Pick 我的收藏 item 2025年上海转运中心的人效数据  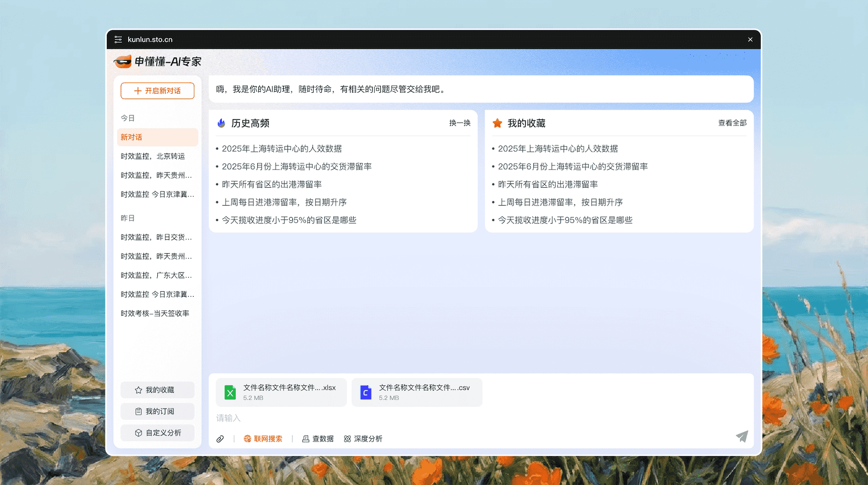pos(558,149)
